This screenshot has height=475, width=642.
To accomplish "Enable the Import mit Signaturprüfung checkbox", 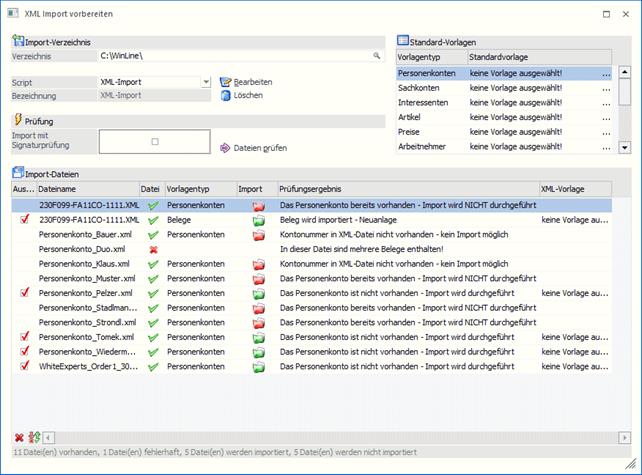I will pos(154,142).
